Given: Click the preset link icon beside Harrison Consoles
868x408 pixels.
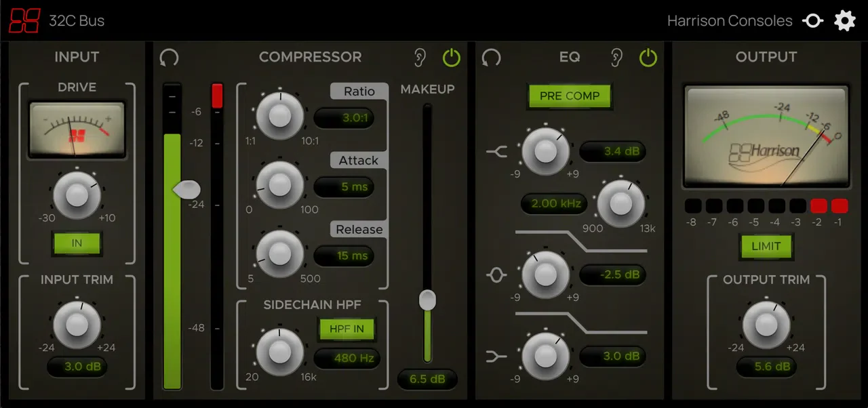Looking at the screenshot, I should [812, 21].
